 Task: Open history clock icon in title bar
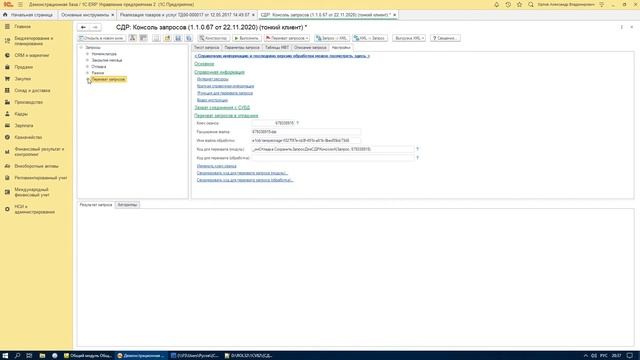[508, 4]
